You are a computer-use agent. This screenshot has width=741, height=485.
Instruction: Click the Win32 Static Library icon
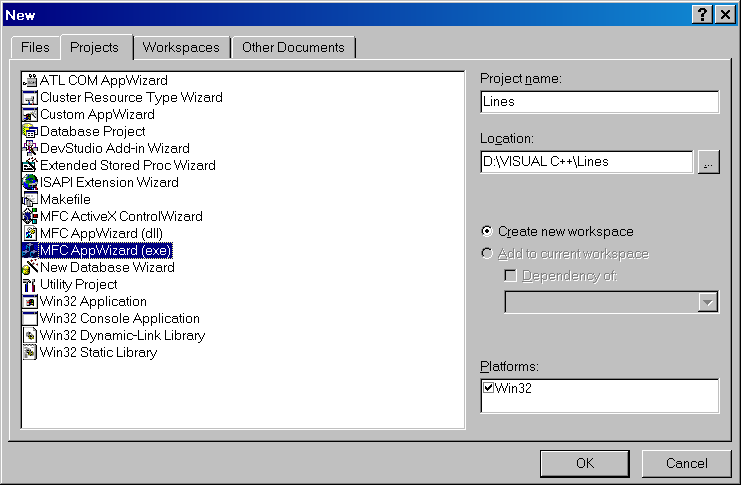pos(30,353)
